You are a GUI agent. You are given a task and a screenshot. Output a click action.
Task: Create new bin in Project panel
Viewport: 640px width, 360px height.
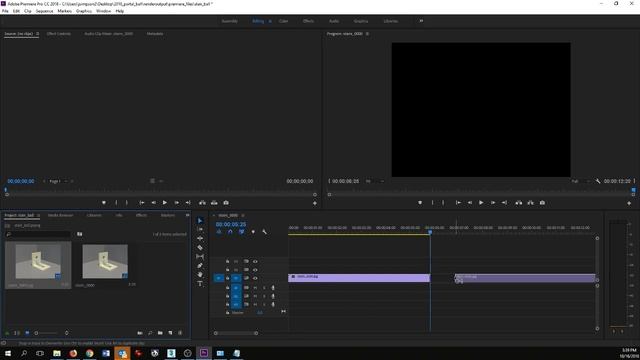160,333
